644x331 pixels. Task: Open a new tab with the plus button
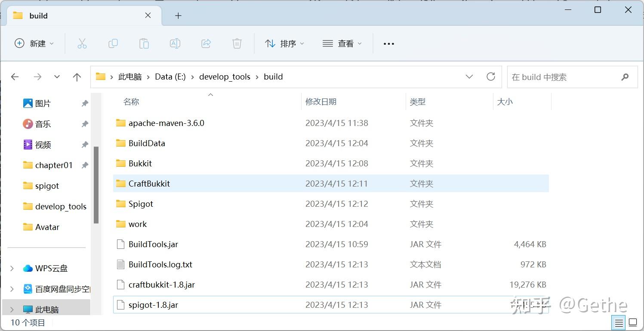[178, 15]
